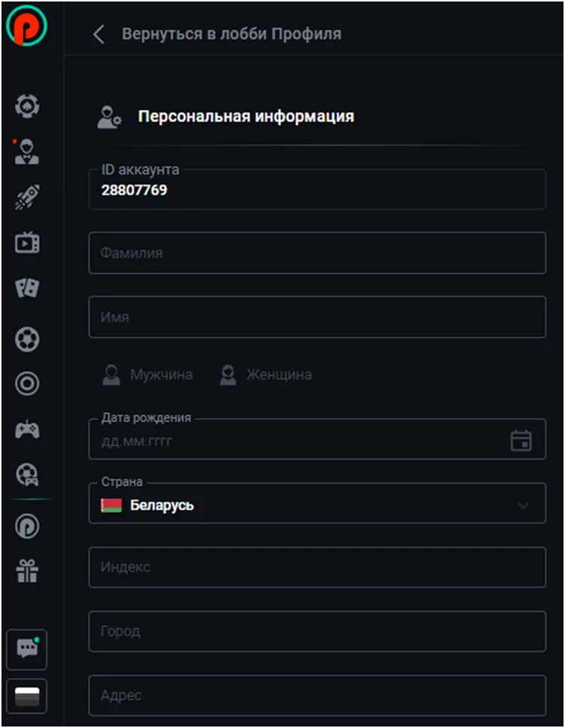Open the casino poker chip section
The image size is (565, 728).
[27, 106]
